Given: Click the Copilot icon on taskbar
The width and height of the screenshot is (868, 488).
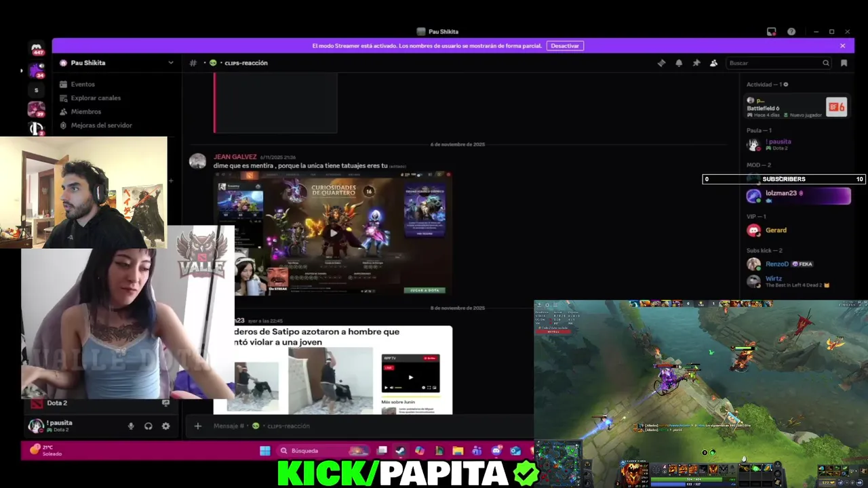Looking at the screenshot, I should [x=420, y=451].
